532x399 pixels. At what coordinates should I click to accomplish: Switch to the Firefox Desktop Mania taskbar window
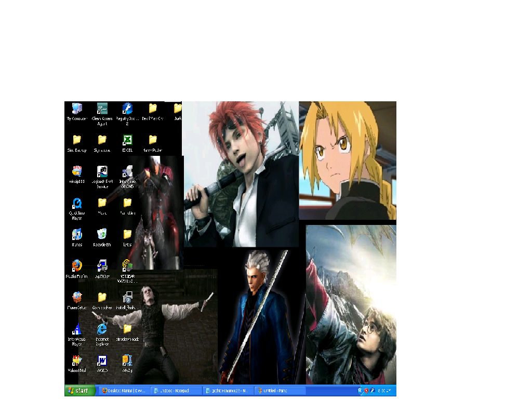(125, 391)
